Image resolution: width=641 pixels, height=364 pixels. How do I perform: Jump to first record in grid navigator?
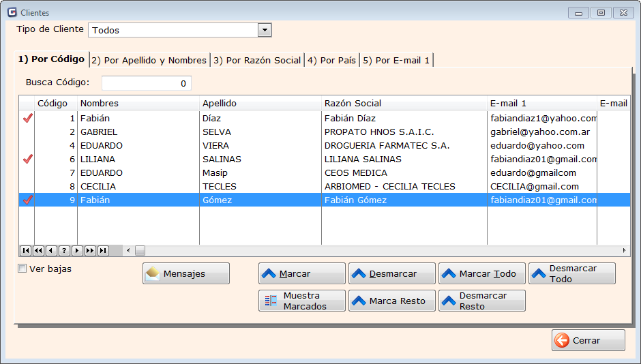tap(25, 251)
